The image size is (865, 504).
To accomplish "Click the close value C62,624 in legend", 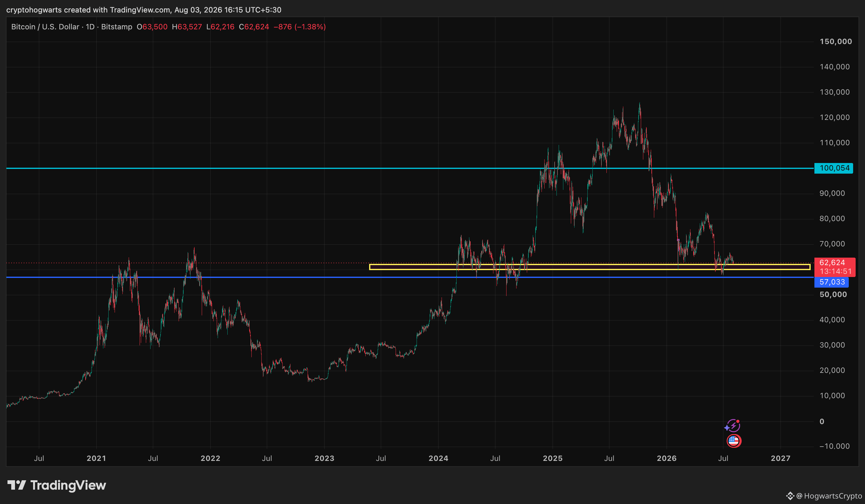I will [254, 27].
